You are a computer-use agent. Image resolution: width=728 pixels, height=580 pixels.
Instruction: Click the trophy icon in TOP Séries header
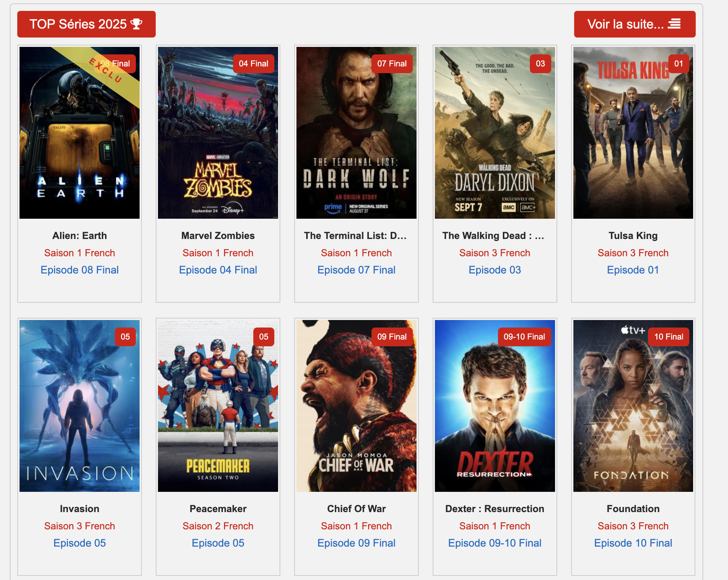pyautogui.click(x=136, y=24)
